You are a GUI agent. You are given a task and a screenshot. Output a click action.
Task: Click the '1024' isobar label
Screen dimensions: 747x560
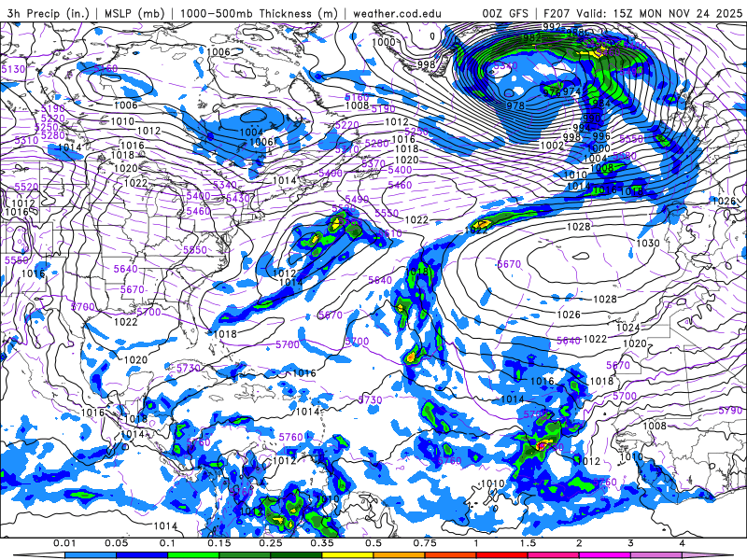627,328
